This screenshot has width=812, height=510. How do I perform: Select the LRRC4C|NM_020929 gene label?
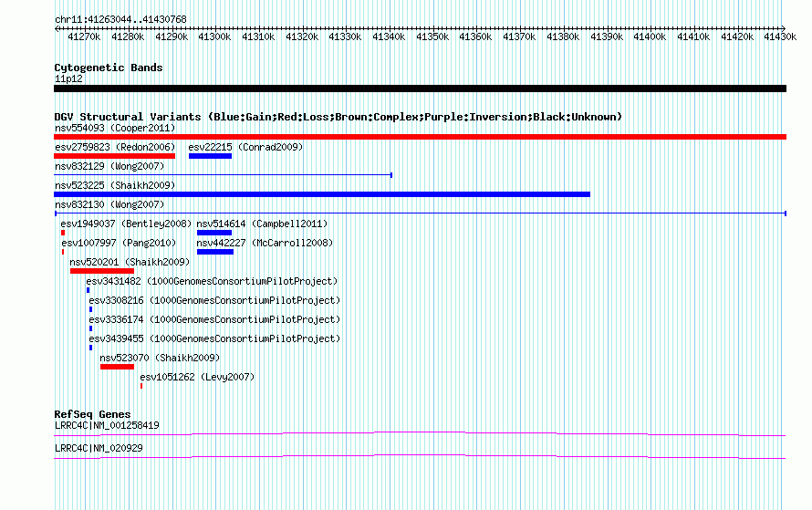tap(99, 448)
